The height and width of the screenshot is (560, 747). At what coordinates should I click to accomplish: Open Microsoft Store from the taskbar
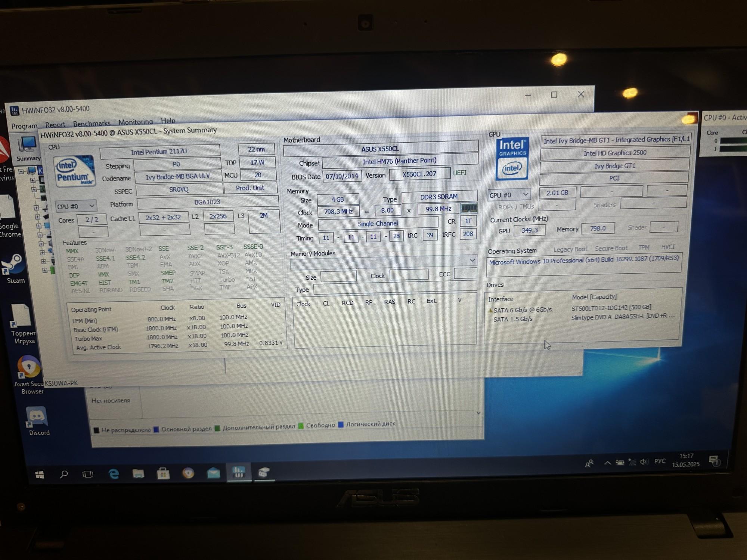click(x=163, y=474)
